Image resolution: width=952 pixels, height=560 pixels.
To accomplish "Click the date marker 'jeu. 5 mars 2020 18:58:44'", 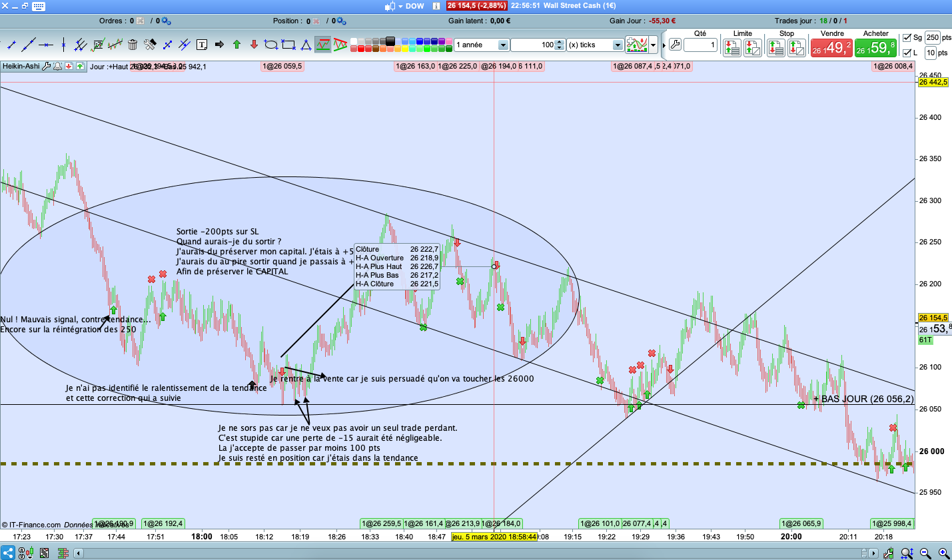I will [494, 537].
